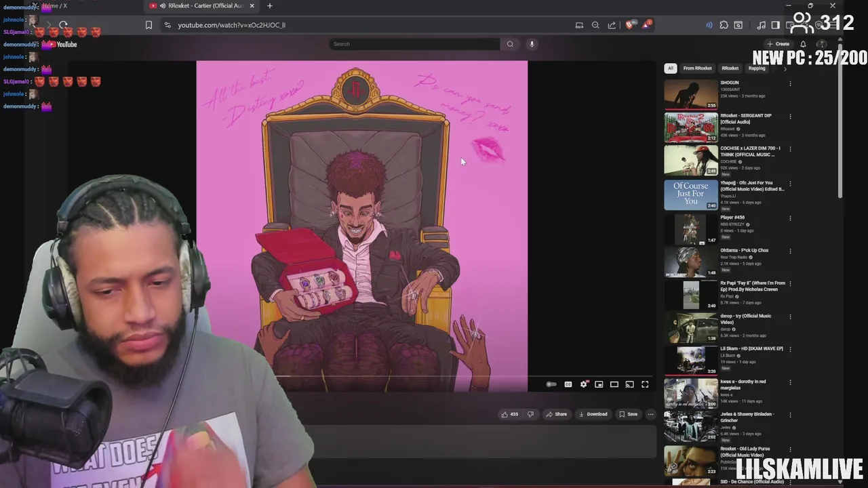Enable miniplayer mode icon
Screen dimensions: 868x488
[599, 384]
